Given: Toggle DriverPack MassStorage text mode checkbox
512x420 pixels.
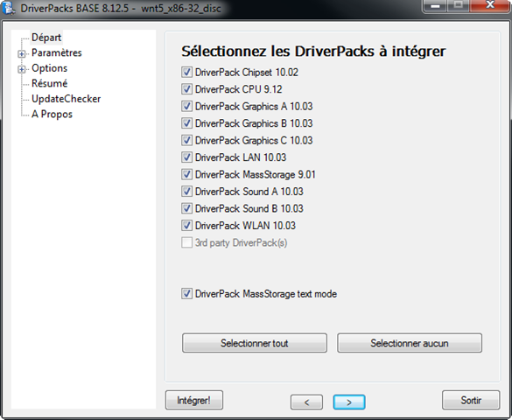Looking at the screenshot, I should pos(186,294).
